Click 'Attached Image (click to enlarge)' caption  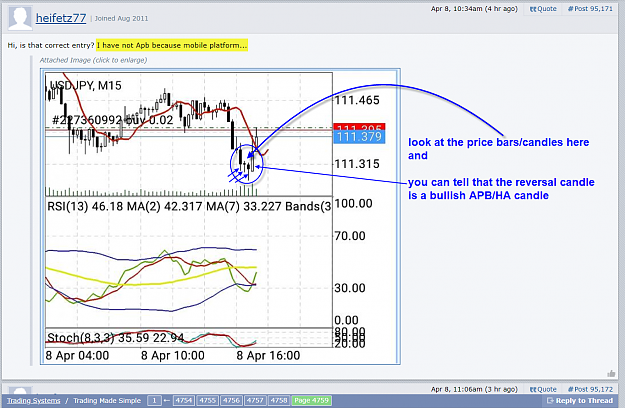click(x=93, y=60)
